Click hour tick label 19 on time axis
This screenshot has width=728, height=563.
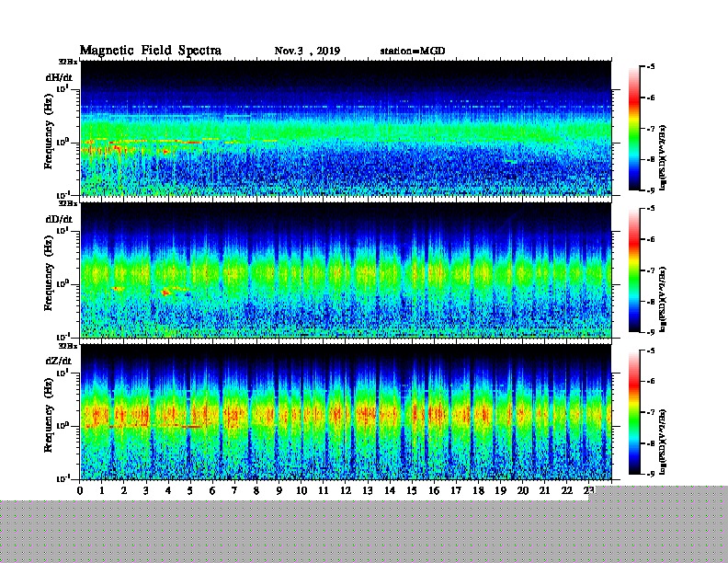click(500, 490)
